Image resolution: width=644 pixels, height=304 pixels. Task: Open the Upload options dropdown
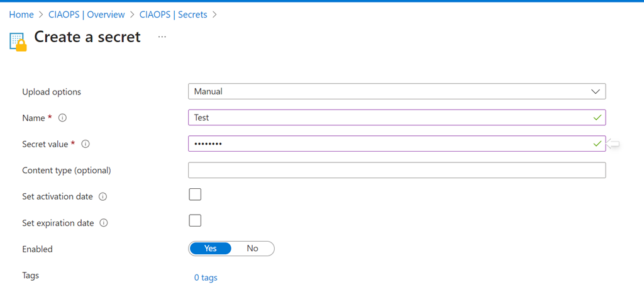396,91
